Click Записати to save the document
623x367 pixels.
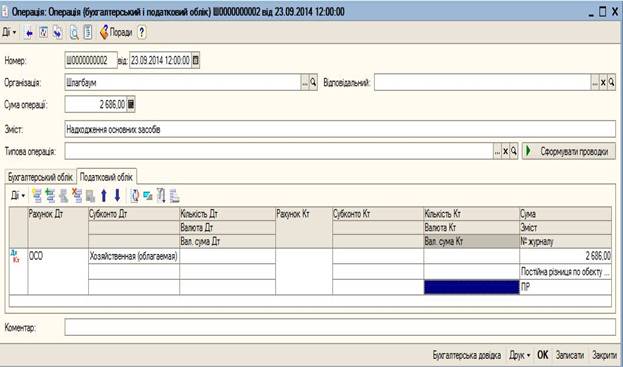570,355
